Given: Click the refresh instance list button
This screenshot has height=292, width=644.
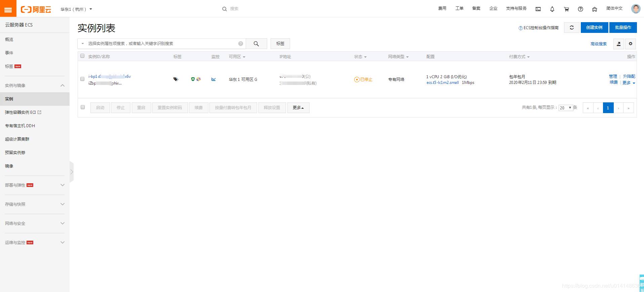Looking at the screenshot, I should pos(571,28).
